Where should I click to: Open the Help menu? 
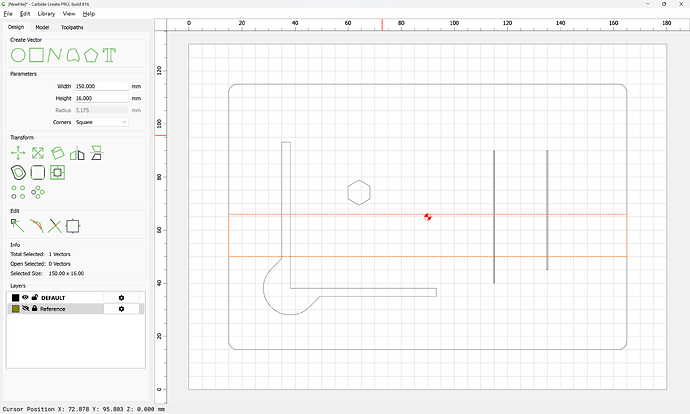pyautogui.click(x=89, y=14)
